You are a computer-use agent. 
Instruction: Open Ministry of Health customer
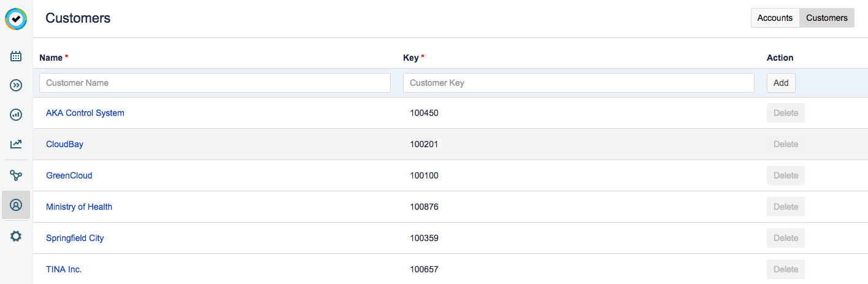pyautogui.click(x=79, y=207)
